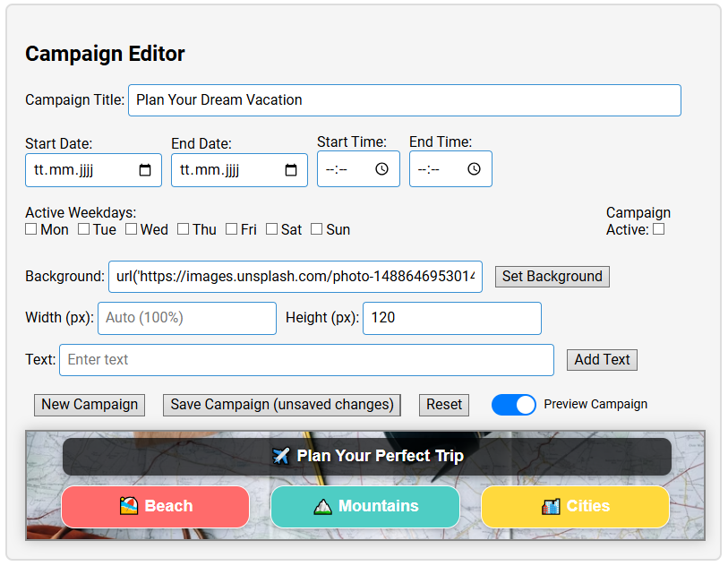The image size is (728, 566).
Task: Click the Reset button
Action: 444,405
